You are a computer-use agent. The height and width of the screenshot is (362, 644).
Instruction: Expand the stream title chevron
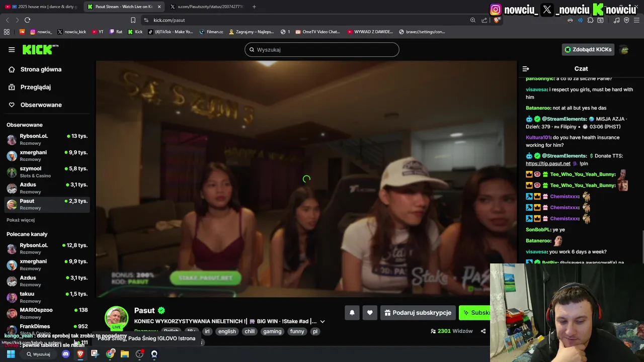point(323,321)
